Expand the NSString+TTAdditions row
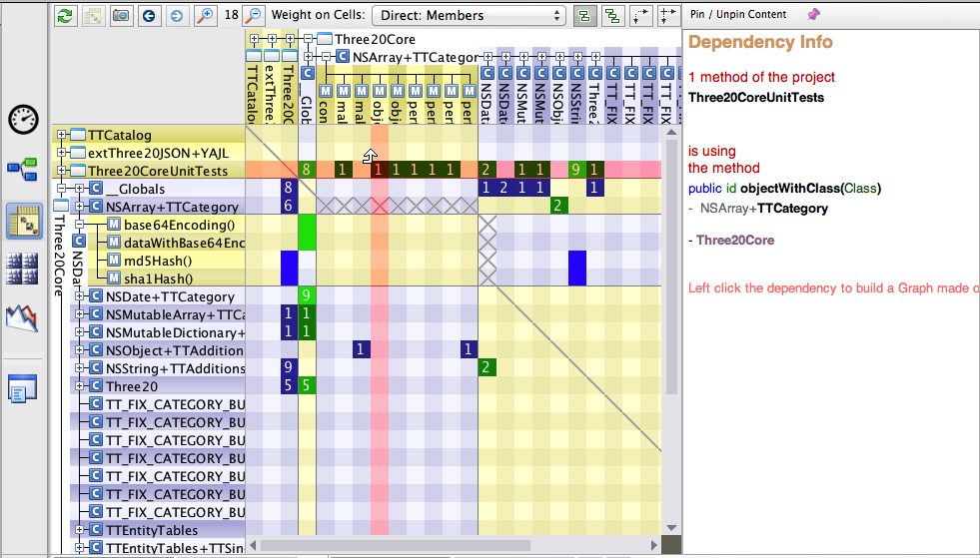The width and height of the screenshot is (980, 558). (x=79, y=368)
